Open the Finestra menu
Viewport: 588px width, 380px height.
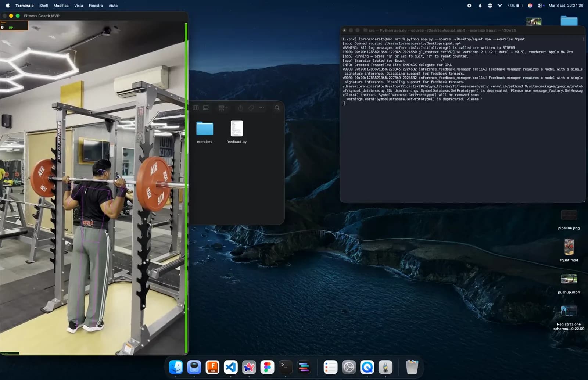pos(96,6)
